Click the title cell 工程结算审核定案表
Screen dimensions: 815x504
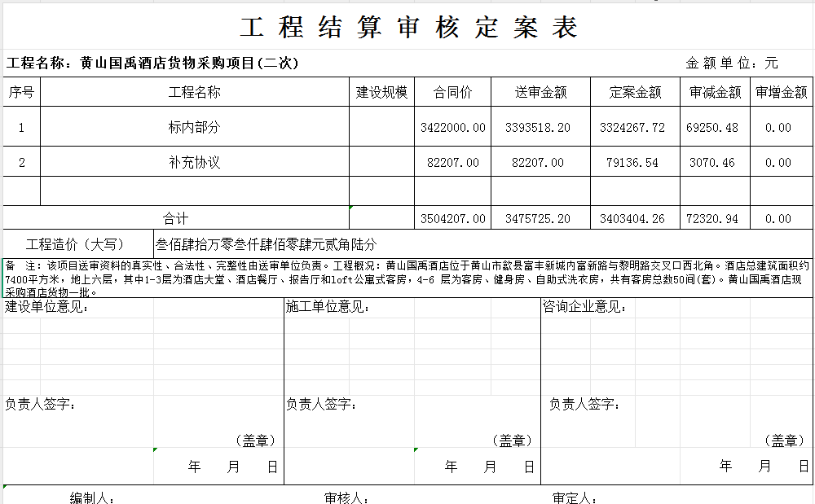coord(408,28)
